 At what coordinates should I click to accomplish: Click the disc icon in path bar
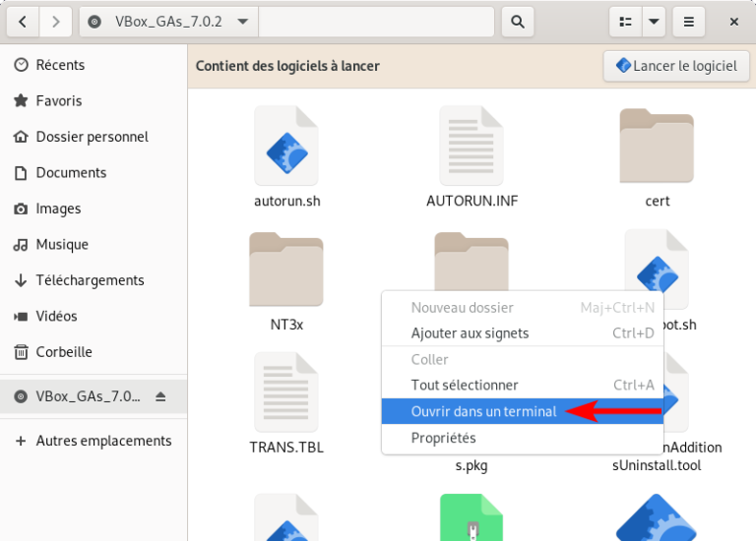coord(94,22)
